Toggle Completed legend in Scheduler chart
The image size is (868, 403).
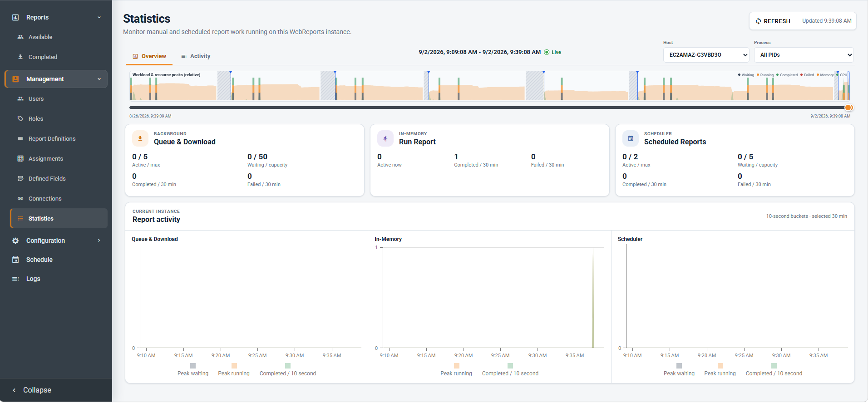[774, 369]
